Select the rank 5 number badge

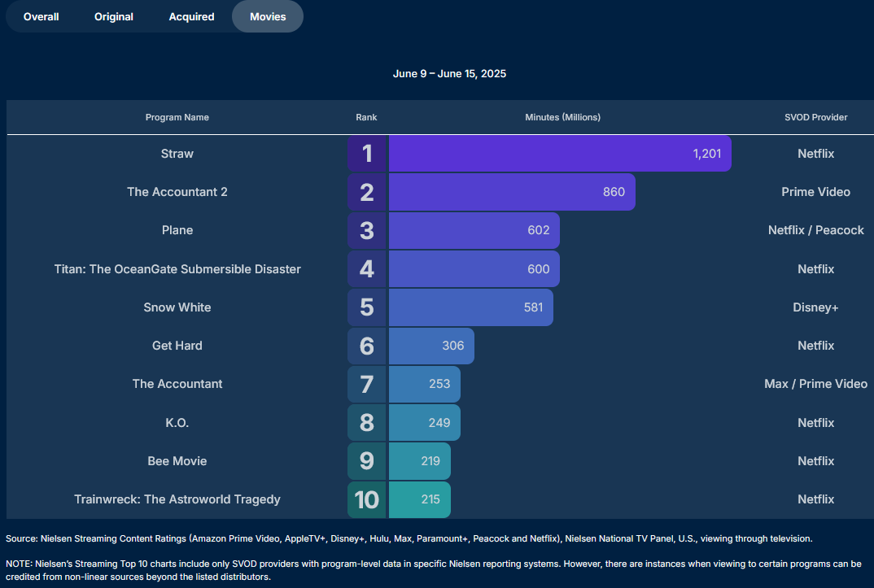click(367, 307)
